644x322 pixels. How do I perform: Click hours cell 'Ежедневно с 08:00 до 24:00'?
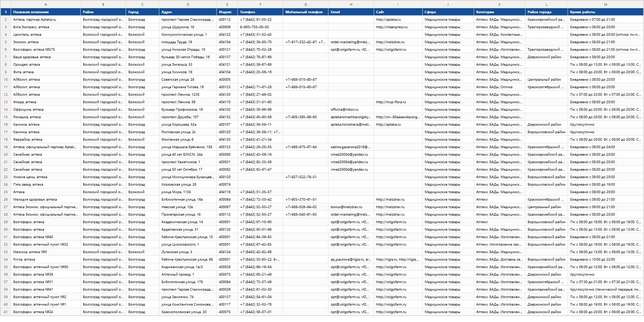coord(605,147)
